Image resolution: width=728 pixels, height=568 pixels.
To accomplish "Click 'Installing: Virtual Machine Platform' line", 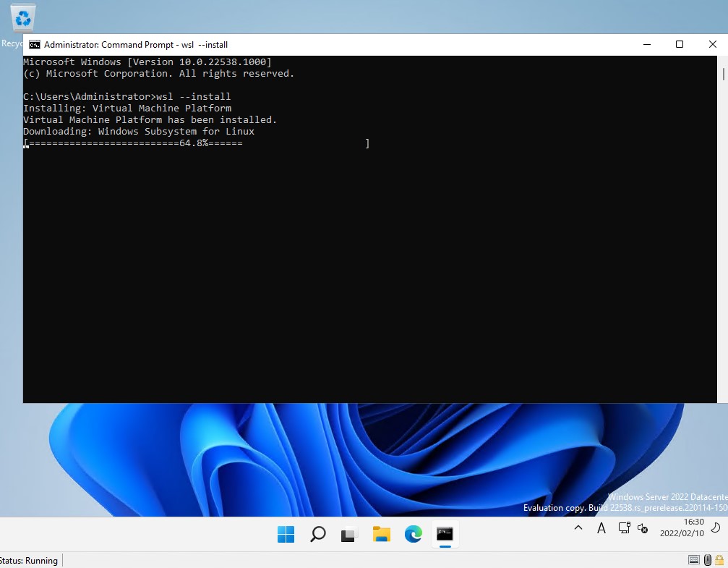I will 127,109.
